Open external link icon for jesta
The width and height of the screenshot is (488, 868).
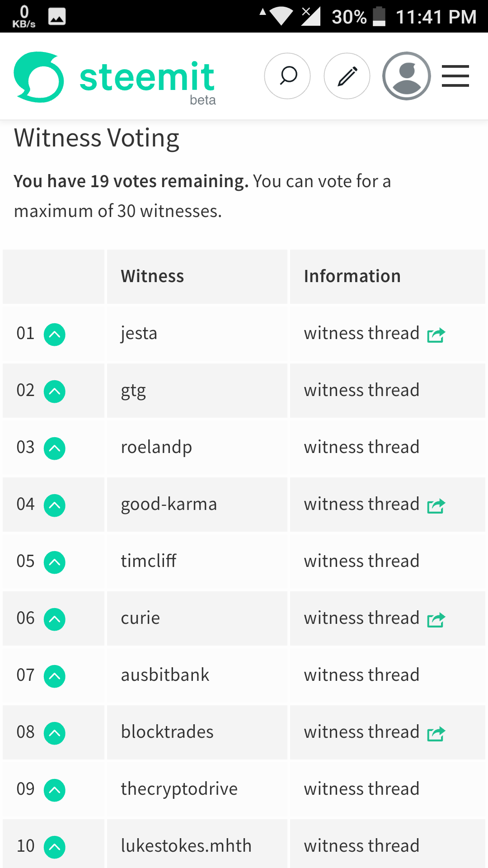click(x=436, y=335)
